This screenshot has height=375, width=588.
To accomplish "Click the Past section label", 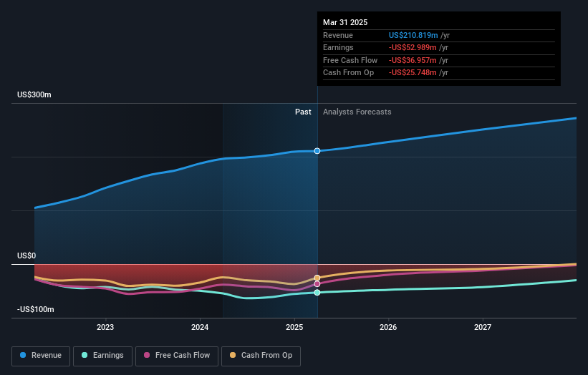I will [x=303, y=112].
